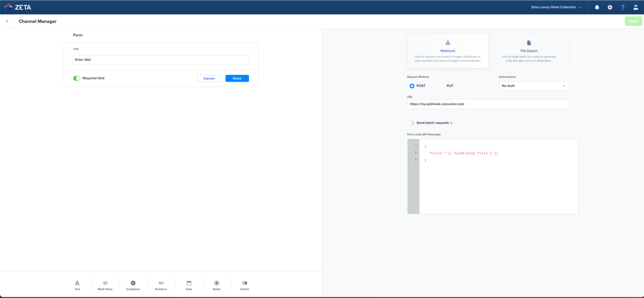Add a Date field element
644x298 pixels.
[189, 285]
